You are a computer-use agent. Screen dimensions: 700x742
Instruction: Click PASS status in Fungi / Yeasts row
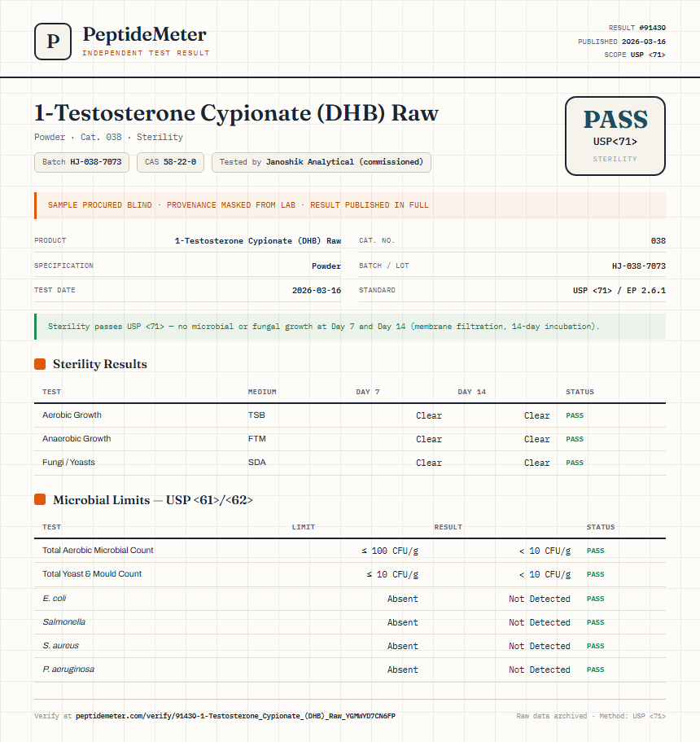[575, 463]
